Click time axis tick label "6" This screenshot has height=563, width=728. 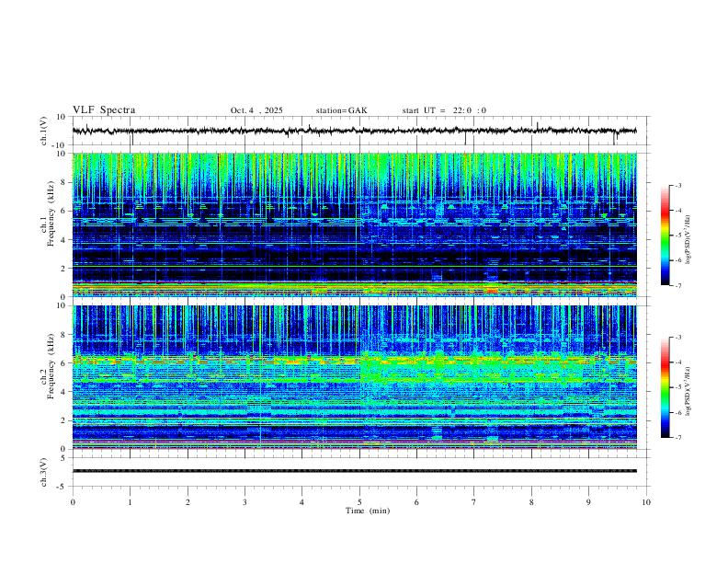pos(417,502)
